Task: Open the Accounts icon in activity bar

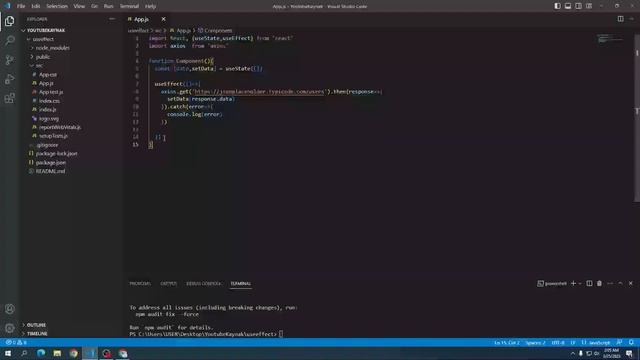Action: point(9,309)
